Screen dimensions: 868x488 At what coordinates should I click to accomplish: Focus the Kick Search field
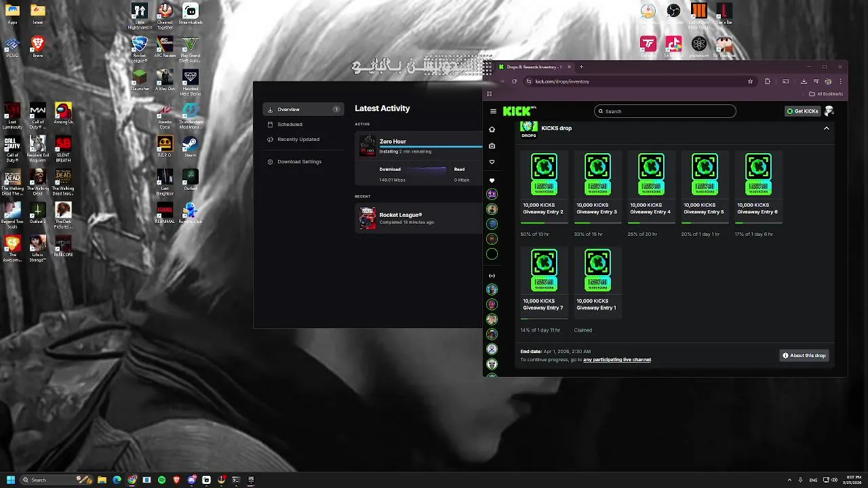665,111
